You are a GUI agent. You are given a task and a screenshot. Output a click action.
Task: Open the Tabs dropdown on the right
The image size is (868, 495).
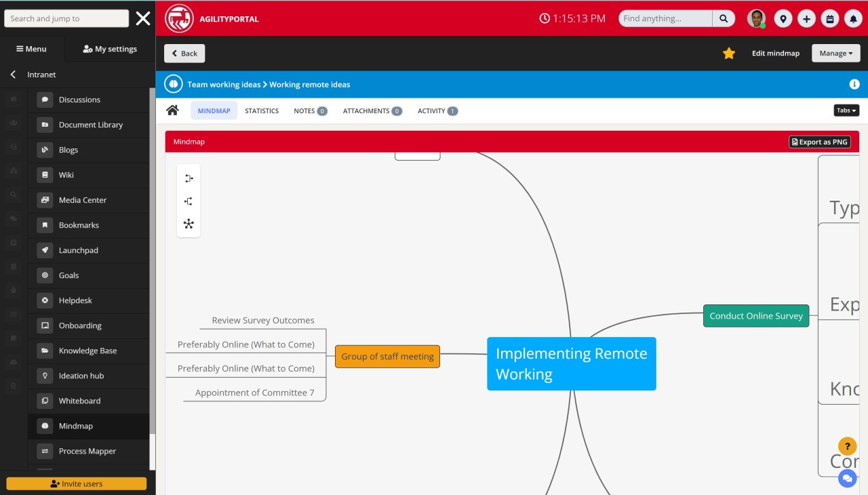pos(846,110)
